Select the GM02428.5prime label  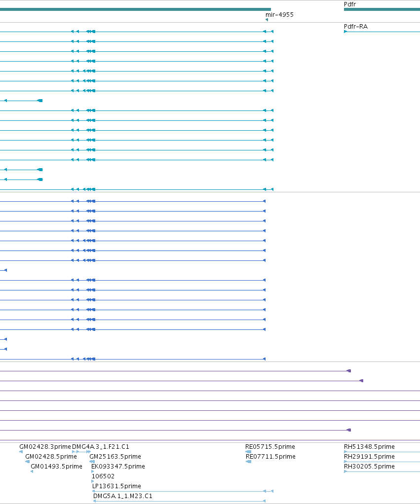[51, 457]
